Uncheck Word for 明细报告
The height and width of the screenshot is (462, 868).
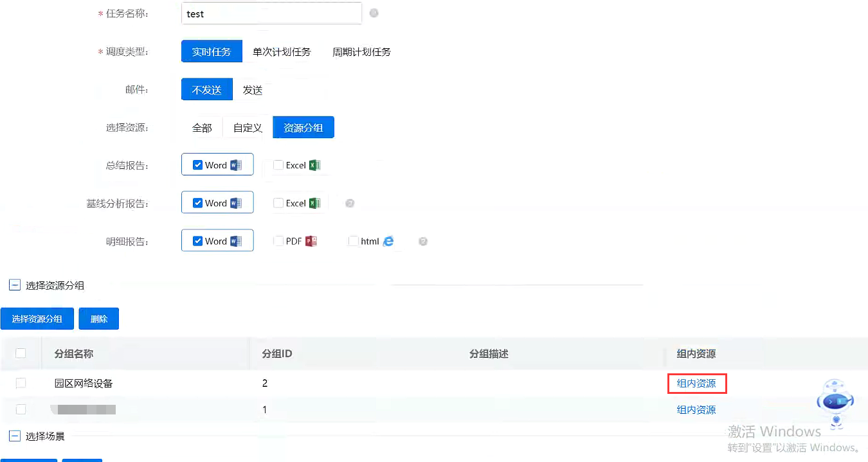198,241
